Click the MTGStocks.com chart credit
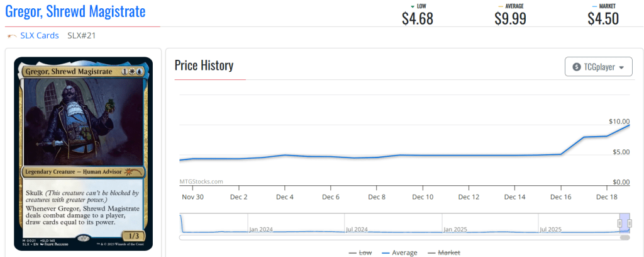This screenshot has height=257, width=644. point(201,181)
